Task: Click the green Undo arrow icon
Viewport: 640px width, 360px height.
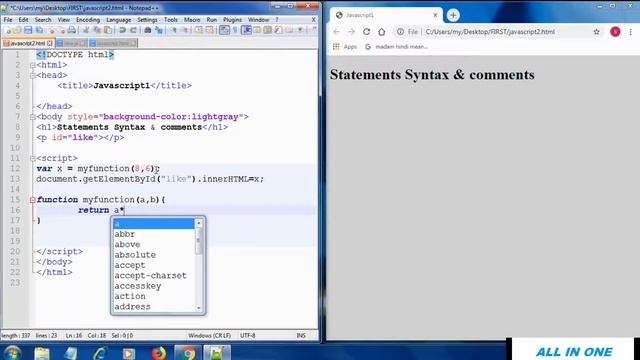Action: click(122, 30)
